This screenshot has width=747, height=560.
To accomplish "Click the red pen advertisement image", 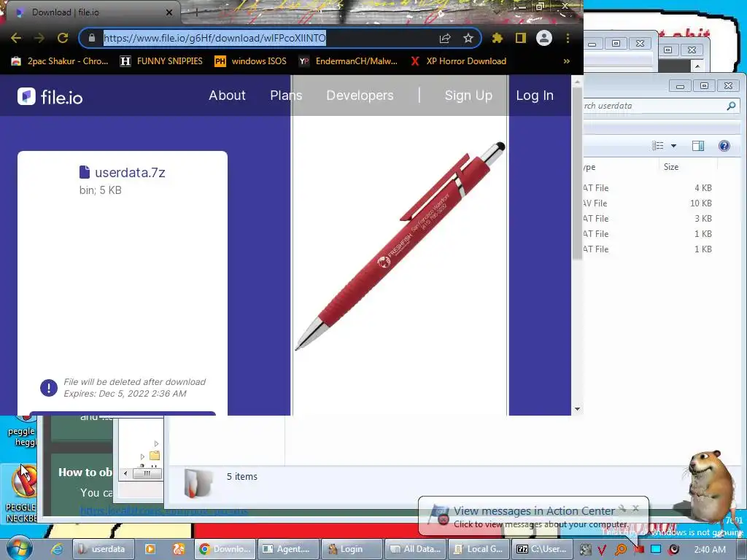I will pyautogui.click(x=400, y=245).
